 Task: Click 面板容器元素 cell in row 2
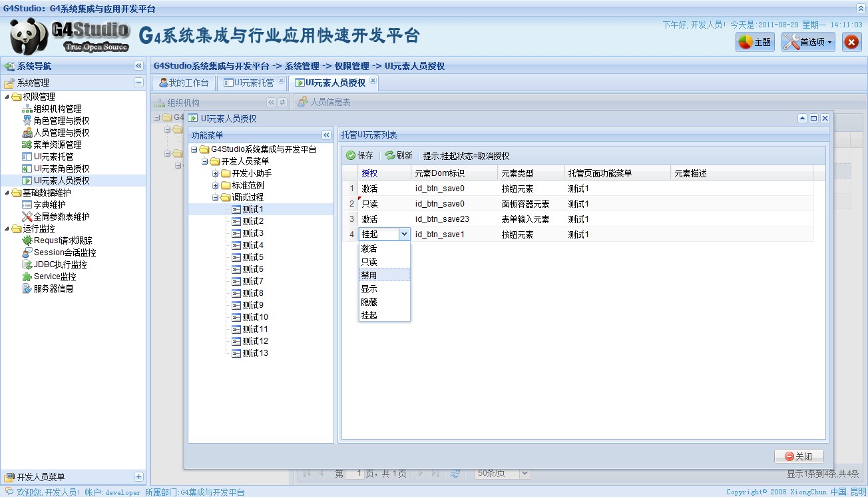[531, 204]
